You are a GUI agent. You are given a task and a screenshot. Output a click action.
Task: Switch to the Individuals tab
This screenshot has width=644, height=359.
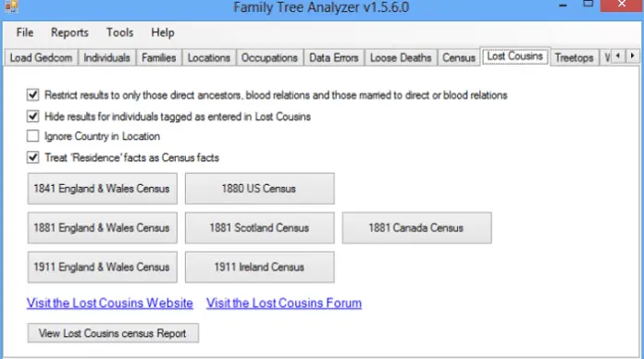[106, 58]
